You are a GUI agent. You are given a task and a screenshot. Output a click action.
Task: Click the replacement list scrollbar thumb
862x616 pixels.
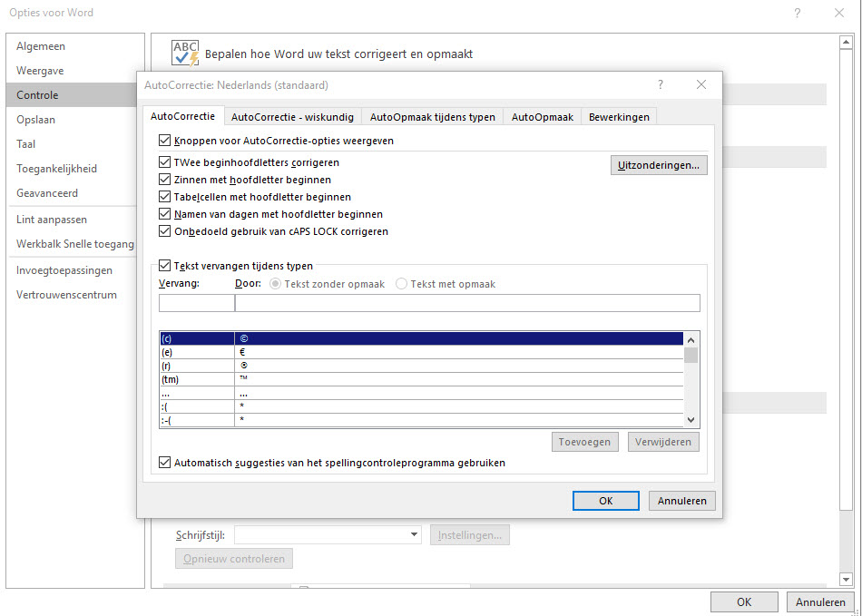tap(691, 356)
